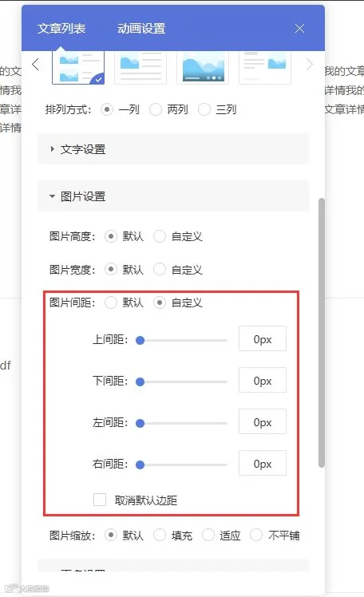Open the 文章列表 tab

click(61, 29)
